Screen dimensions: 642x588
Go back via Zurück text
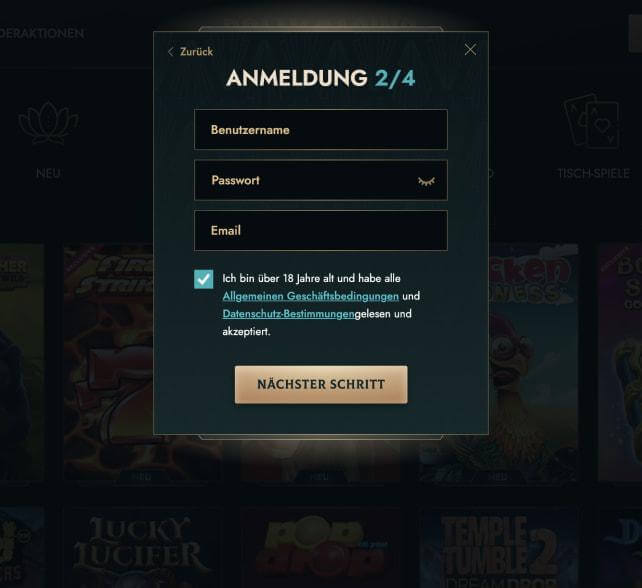pos(197,52)
